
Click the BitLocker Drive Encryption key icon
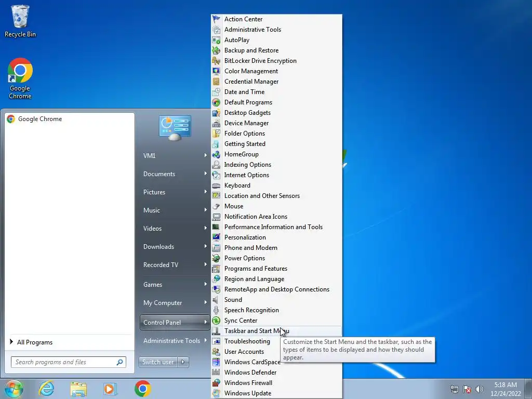[x=216, y=61]
